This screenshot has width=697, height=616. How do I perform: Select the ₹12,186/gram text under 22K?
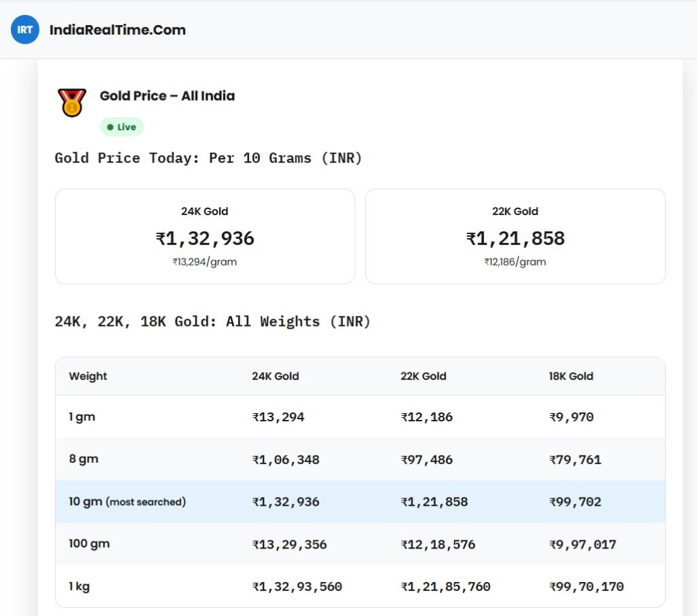(515, 262)
